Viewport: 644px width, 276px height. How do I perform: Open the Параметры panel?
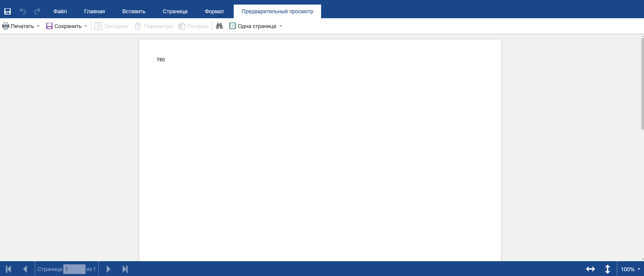tap(154, 26)
